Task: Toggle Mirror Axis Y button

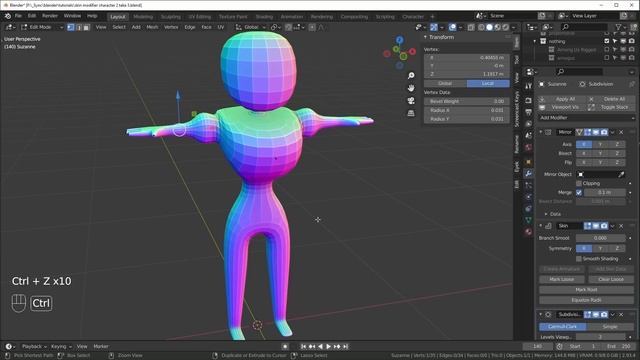Action: pyautogui.click(x=600, y=144)
